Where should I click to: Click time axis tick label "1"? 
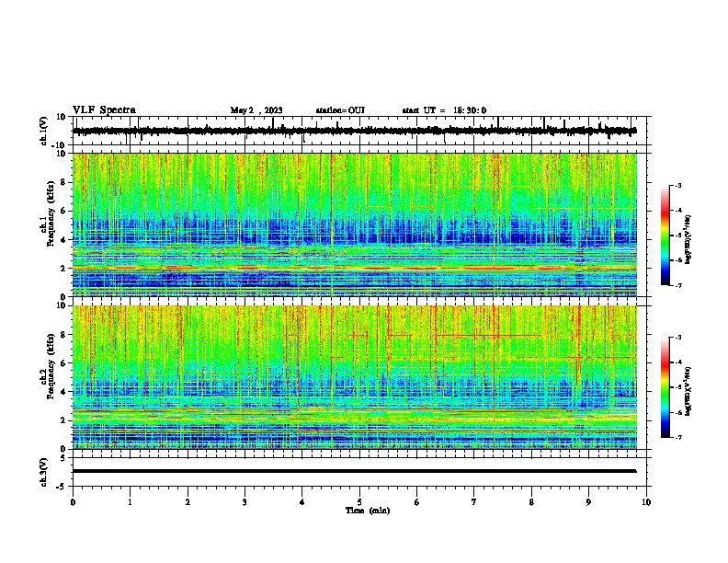(130, 502)
